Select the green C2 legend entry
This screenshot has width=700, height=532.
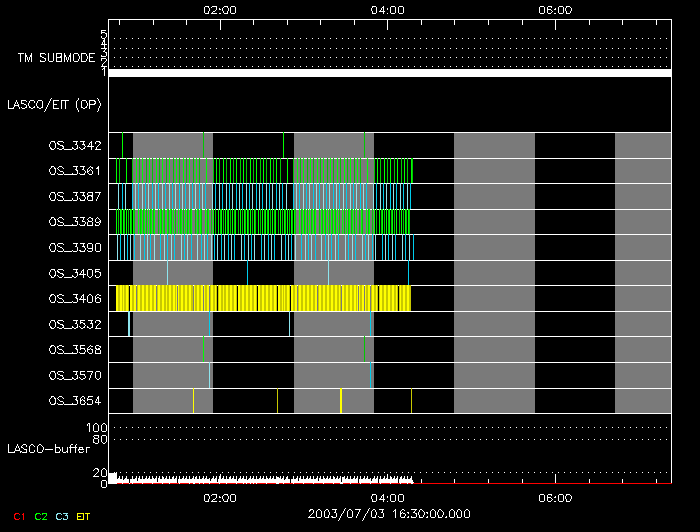click(40, 515)
